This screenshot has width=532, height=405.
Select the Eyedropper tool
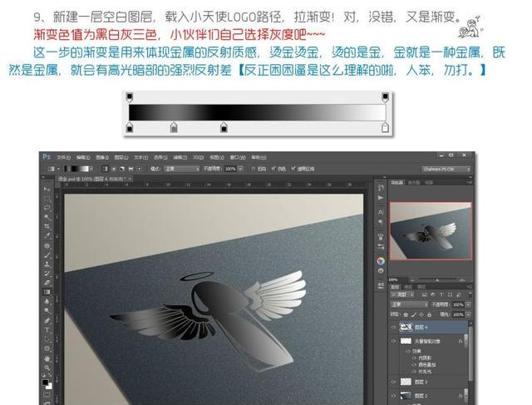click(47, 235)
